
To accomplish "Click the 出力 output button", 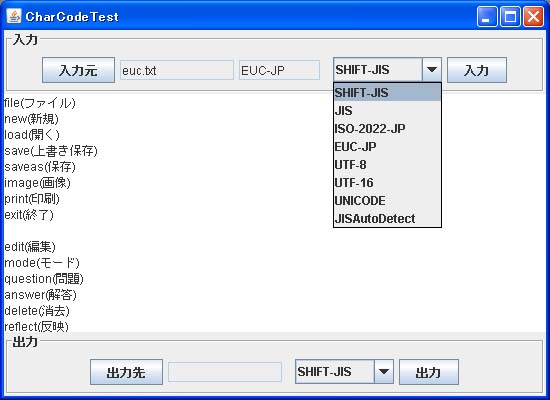I will [429, 372].
